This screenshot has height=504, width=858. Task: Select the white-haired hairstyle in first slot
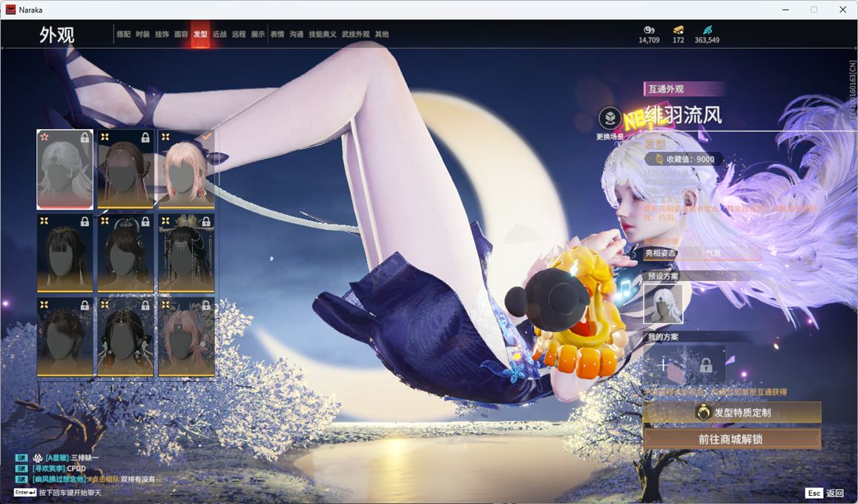pos(65,169)
